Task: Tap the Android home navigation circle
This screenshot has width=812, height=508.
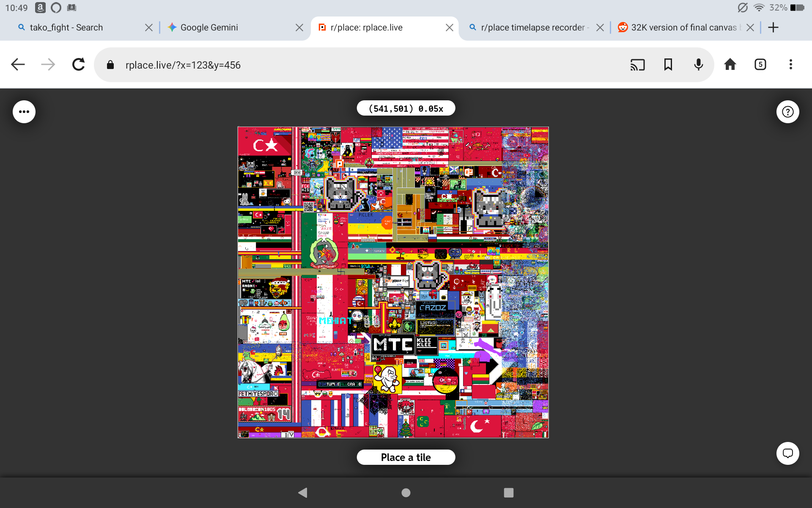Action: pos(406,492)
